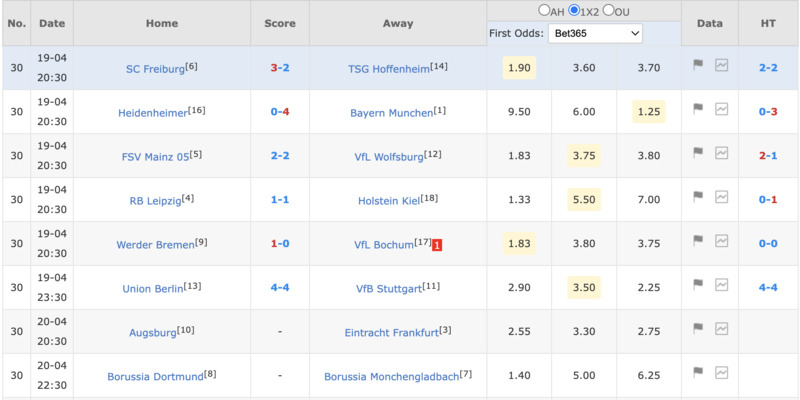Open chart icon for RB Leipzig match
This screenshot has width=800, height=400.
tap(721, 196)
